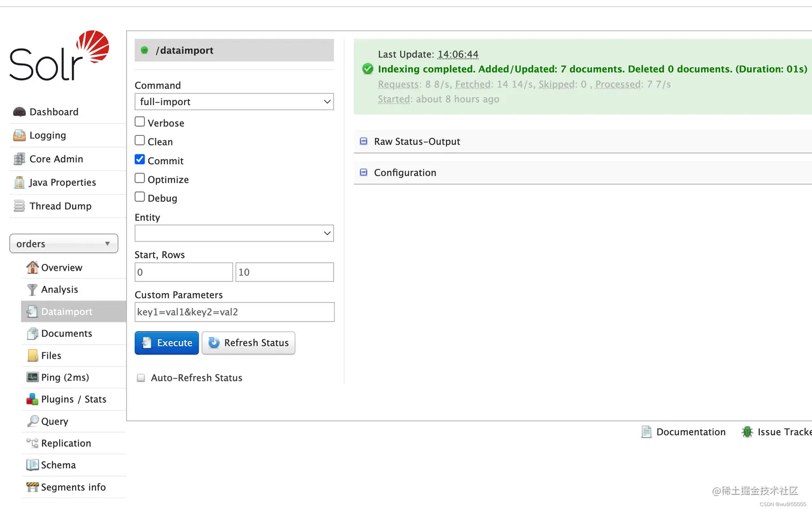The height and width of the screenshot is (510, 812).
Task: Click the Dashboard gauge icon
Action: tap(19, 112)
